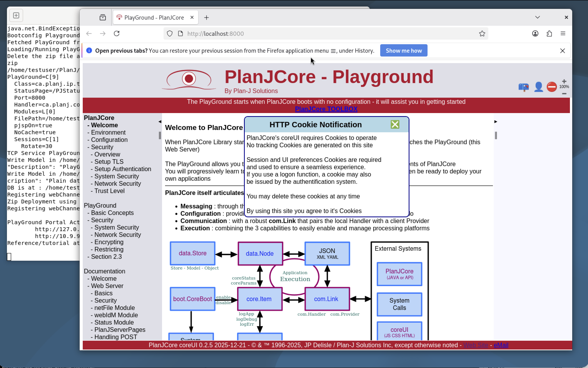Click the core.Item box in diagram
Screen dimensions: 588x368
[x=260, y=299]
